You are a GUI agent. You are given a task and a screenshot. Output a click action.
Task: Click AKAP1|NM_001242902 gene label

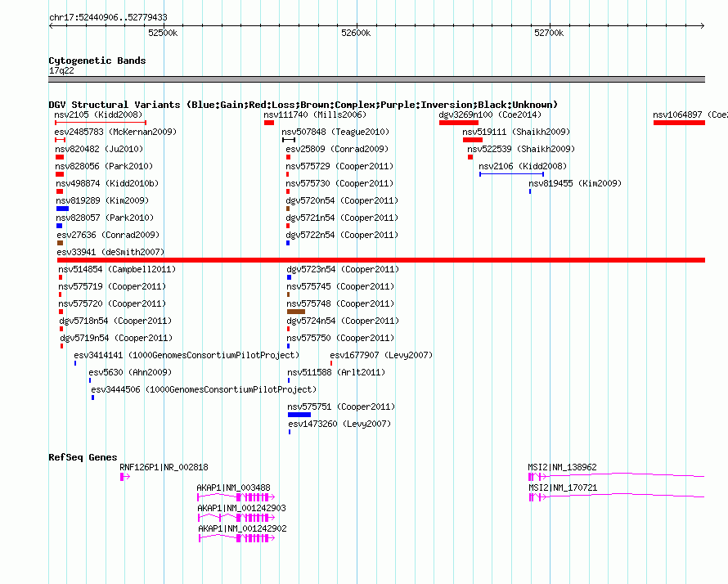coord(242,528)
